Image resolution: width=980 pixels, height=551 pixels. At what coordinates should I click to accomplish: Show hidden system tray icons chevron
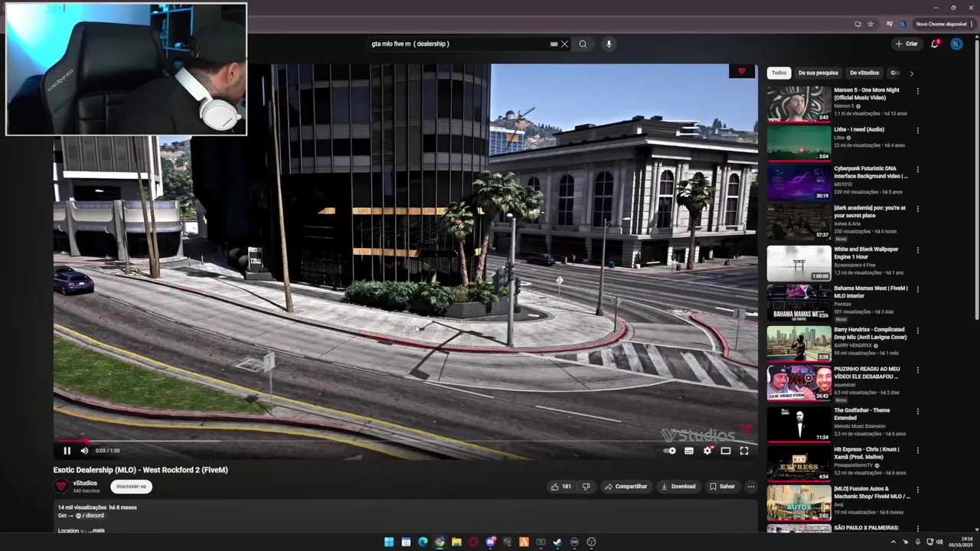(893, 542)
